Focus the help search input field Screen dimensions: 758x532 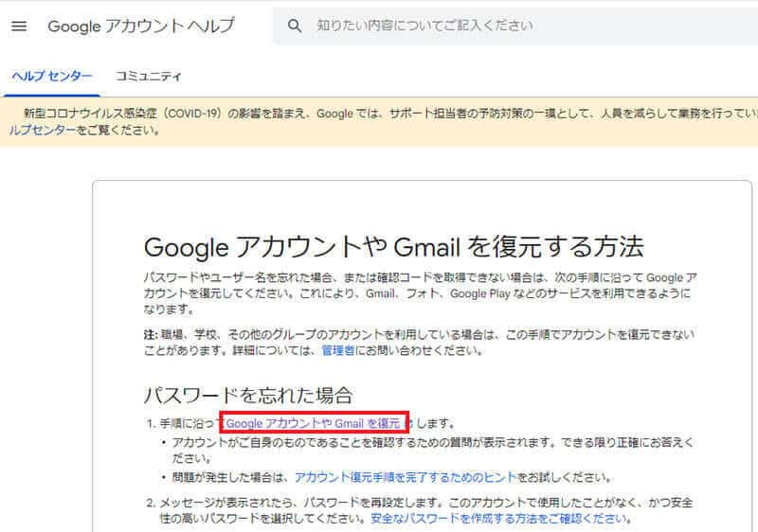[514, 26]
